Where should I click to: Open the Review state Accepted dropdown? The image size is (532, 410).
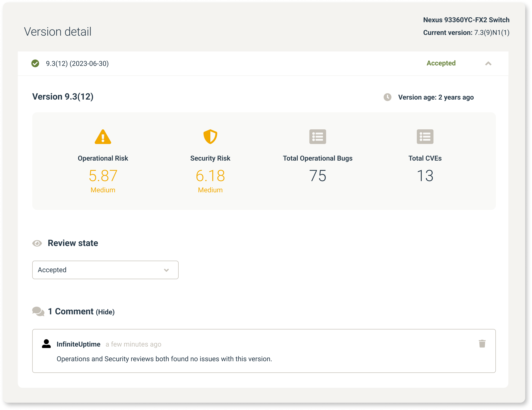pyautogui.click(x=105, y=270)
